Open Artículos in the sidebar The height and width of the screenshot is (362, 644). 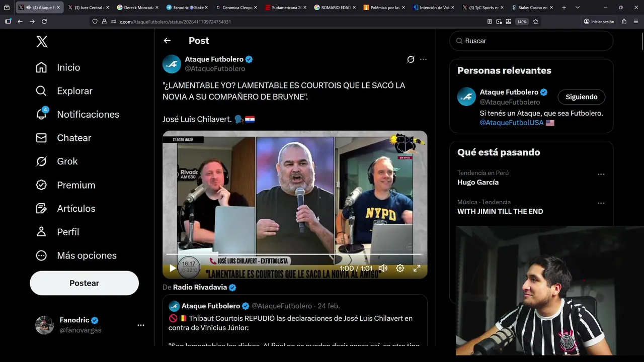(65, 209)
